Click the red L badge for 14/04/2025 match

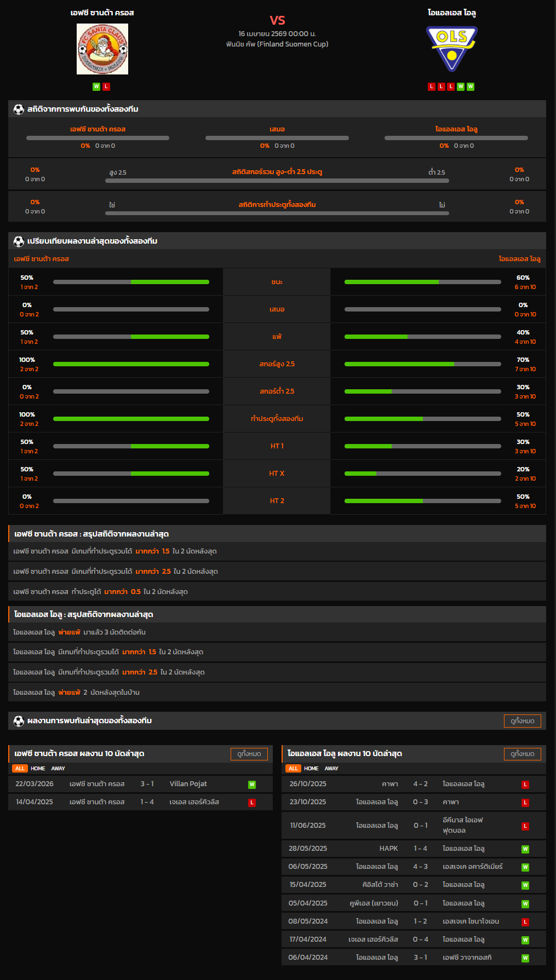click(252, 803)
